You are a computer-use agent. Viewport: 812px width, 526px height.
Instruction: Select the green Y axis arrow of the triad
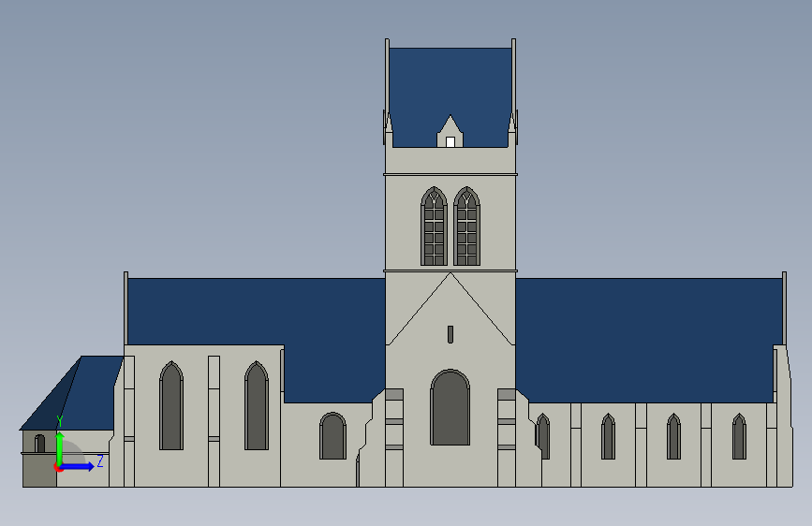click(60, 447)
